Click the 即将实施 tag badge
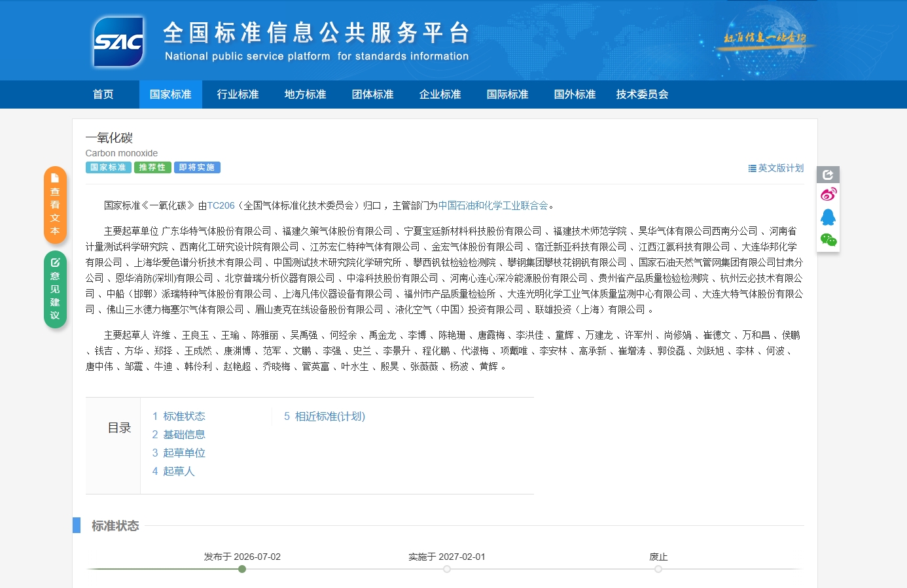Image resolution: width=907 pixels, height=588 pixels. (197, 167)
